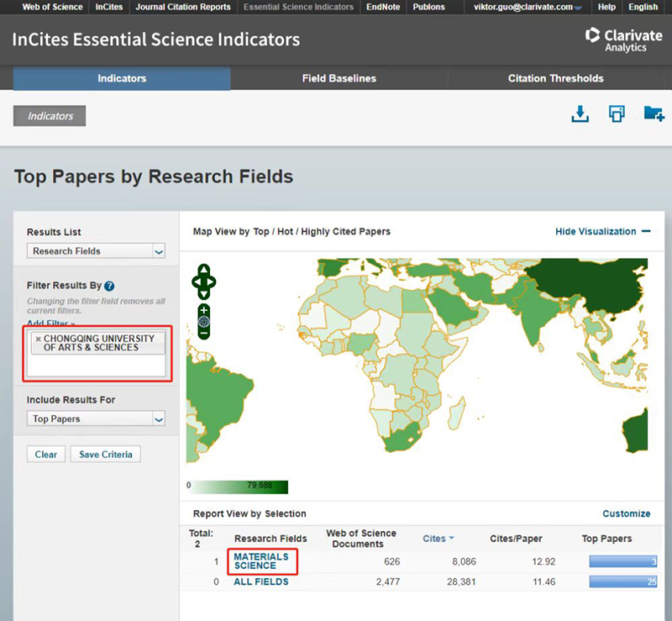Open the Filter Results By help icon
The height and width of the screenshot is (621, 672).
tap(109, 286)
